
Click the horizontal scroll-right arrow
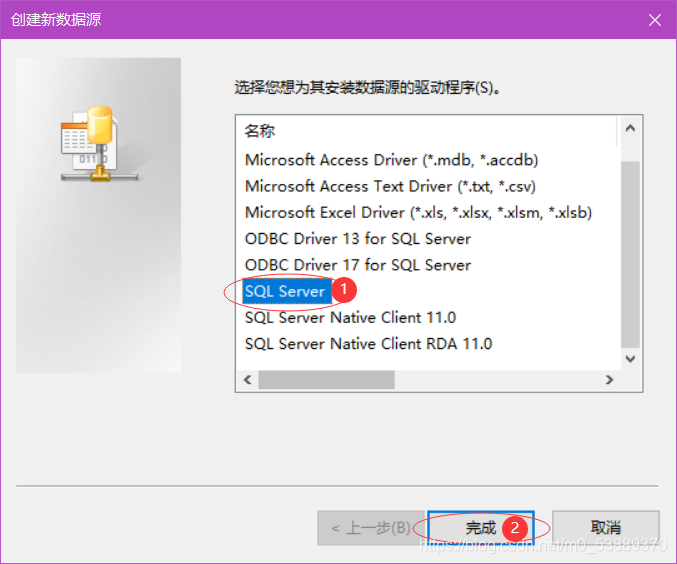point(609,380)
